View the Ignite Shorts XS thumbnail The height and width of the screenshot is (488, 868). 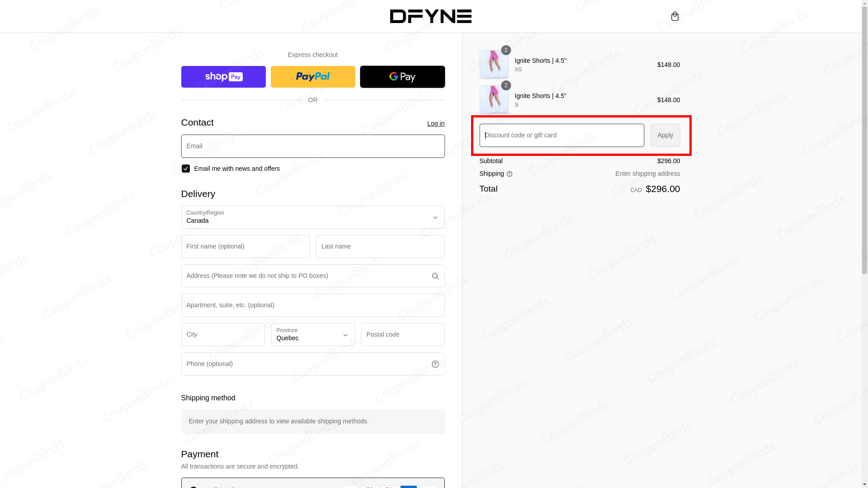point(494,65)
